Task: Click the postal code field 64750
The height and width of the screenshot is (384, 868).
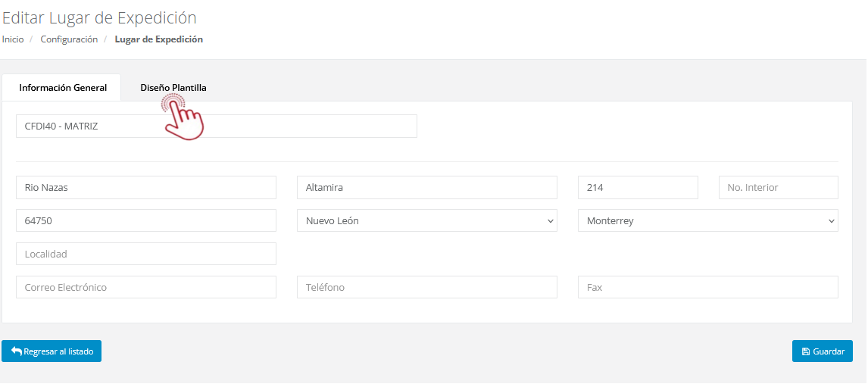Action: 145,221
